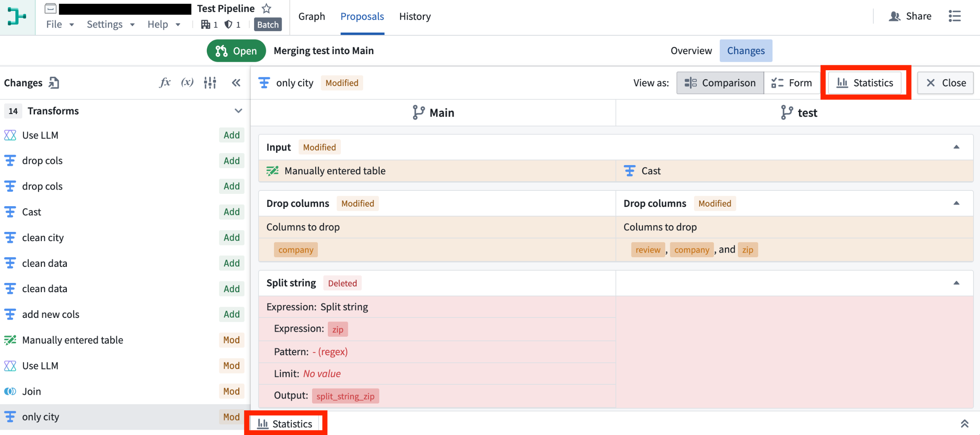Click the filter sliders control in Changes panel
The width and height of the screenshot is (980, 435).
click(210, 83)
